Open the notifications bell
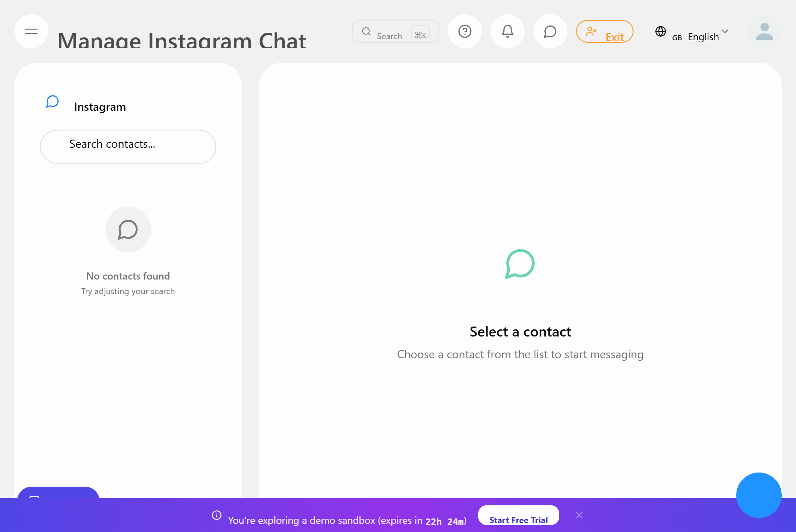 pos(507,31)
